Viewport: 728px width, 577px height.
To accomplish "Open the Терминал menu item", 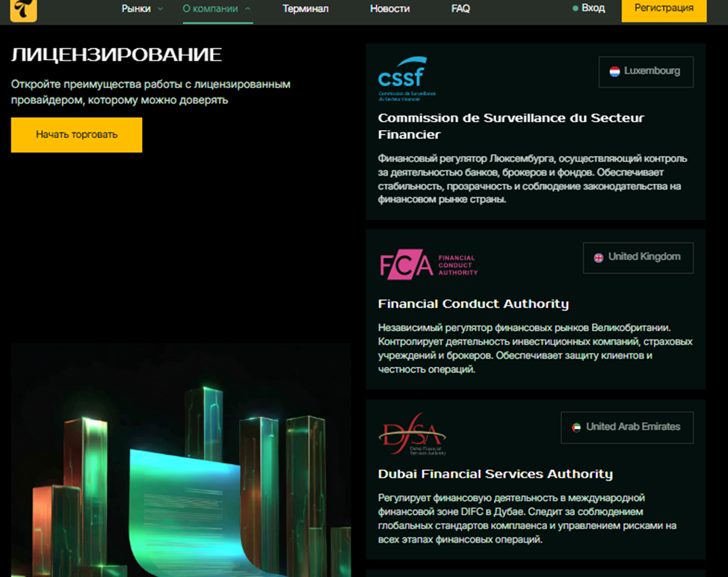I will pyautogui.click(x=305, y=9).
